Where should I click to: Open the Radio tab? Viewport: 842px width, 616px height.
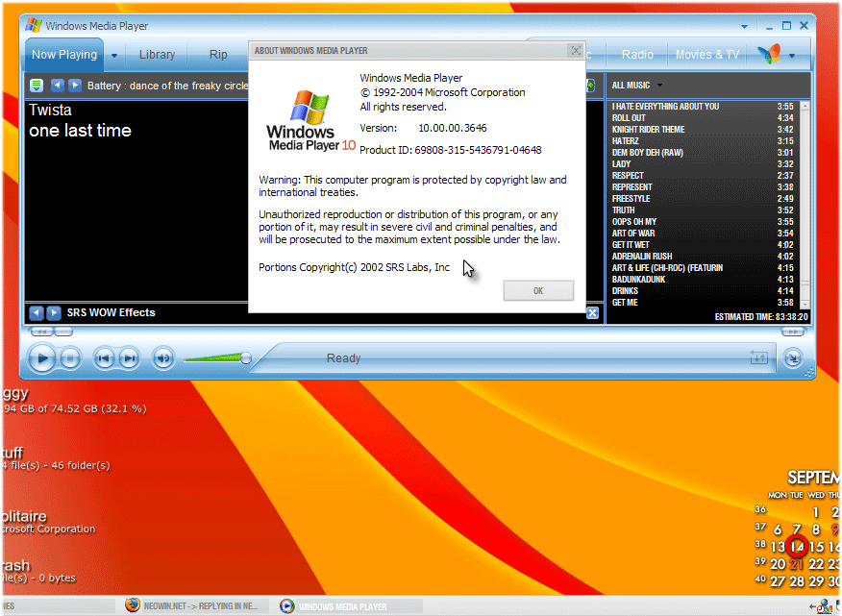click(x=637, y=55)
